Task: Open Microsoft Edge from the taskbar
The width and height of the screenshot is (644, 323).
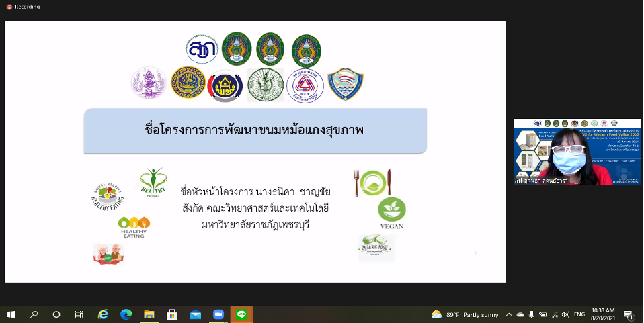Action: (x=126, y=314)
